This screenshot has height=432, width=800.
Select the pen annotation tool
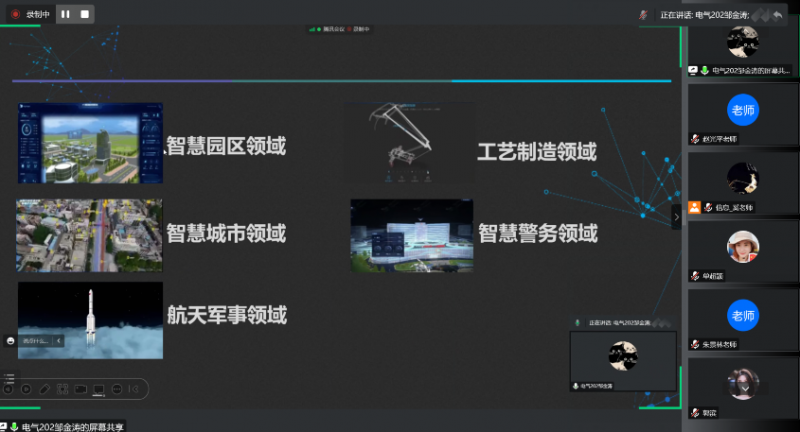[x=44, y=389]
